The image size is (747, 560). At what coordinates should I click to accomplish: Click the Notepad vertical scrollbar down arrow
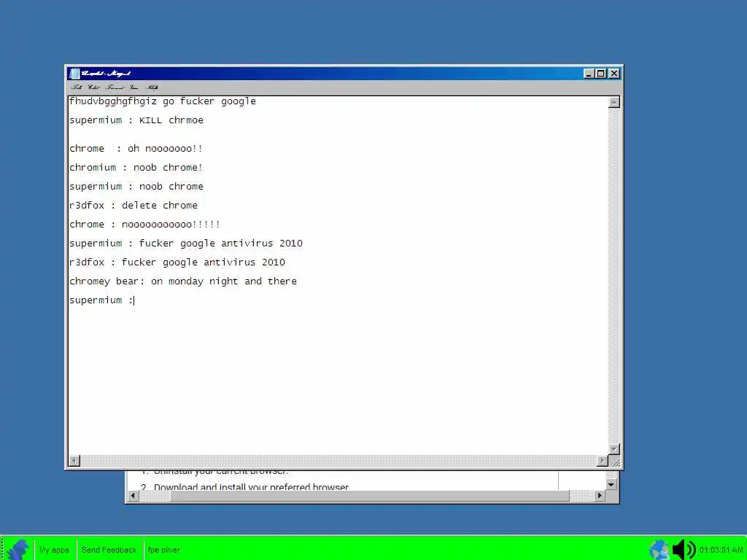[614, 449]
